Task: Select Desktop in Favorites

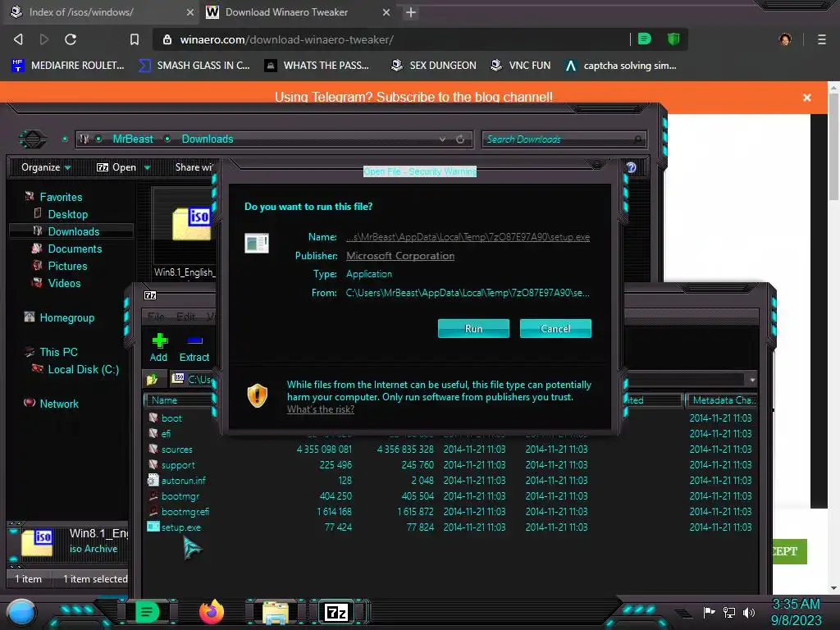Action: pyautogui.click(x=67, y=214)
